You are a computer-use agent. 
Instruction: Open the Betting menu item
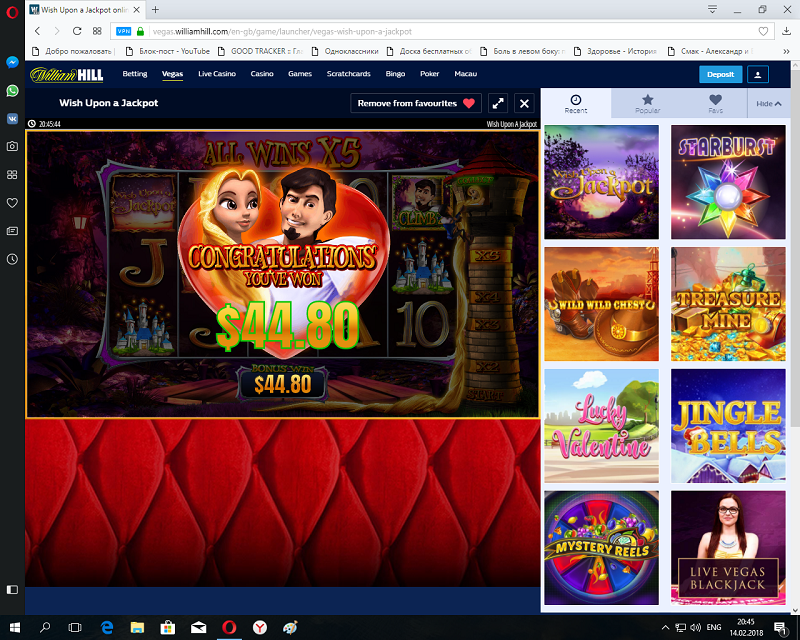[x=135, y=74]
